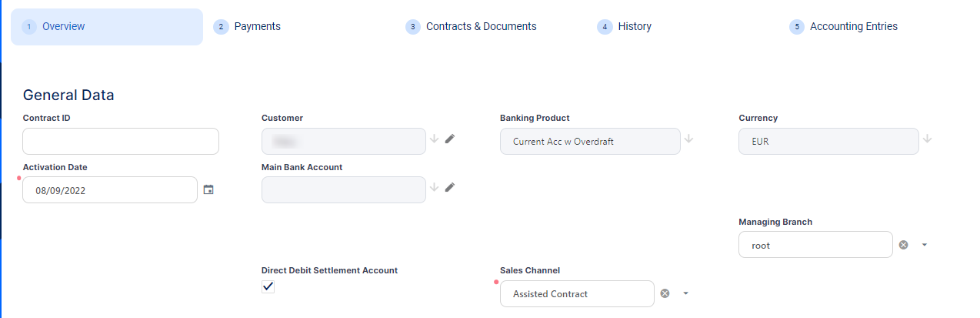Click into the Activation Date field
The height and width of the screenshot is (318, 980).
(110, 190)
